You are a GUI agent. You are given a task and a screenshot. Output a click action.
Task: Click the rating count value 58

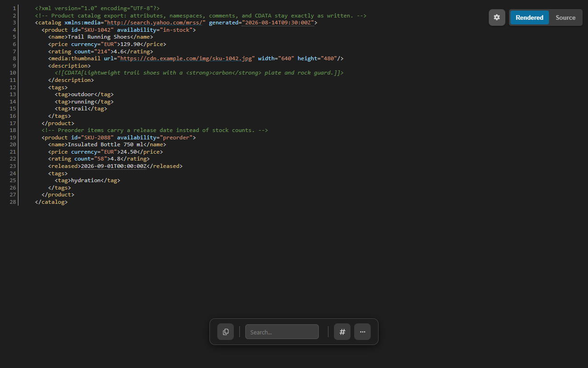pyautogui.click(x=101, y=159)
